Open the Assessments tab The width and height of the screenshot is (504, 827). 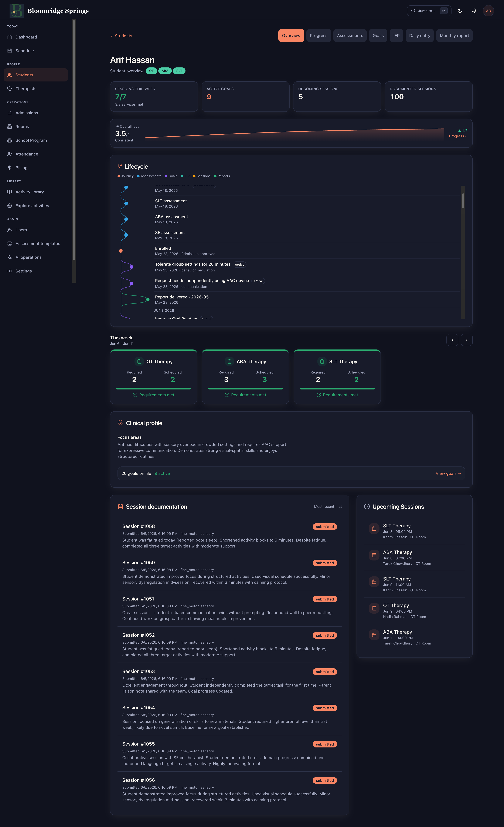click(x=350, y=36)
